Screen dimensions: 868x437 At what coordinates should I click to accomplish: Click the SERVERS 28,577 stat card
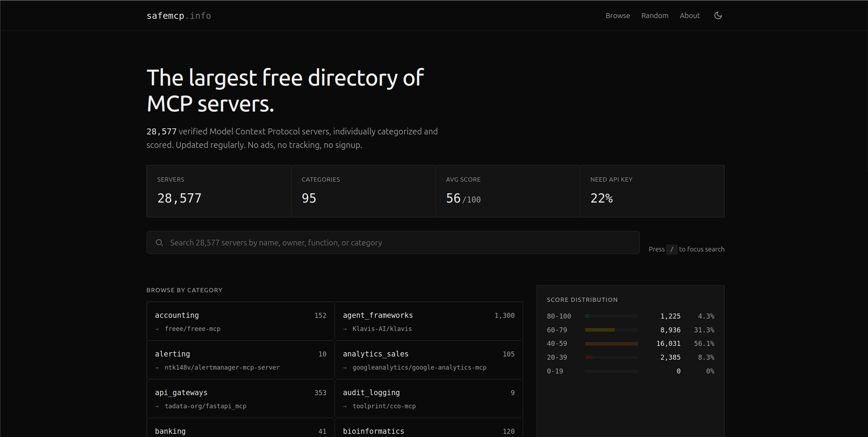(x=219, y=191)
